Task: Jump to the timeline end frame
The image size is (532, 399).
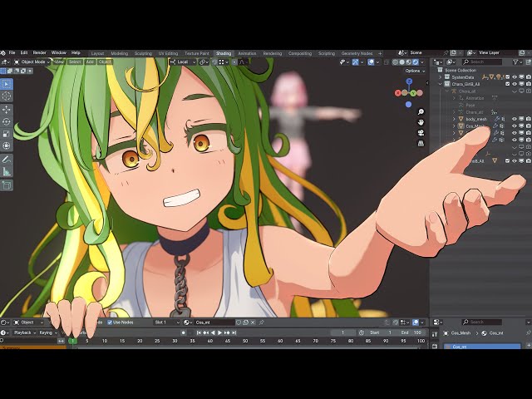Action: (234, 332)
